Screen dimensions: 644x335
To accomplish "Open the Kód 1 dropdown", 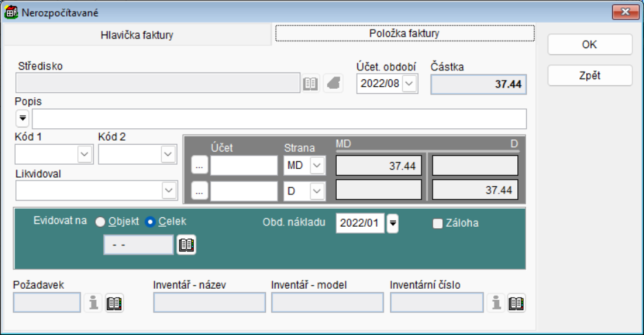I will point(85,154).
